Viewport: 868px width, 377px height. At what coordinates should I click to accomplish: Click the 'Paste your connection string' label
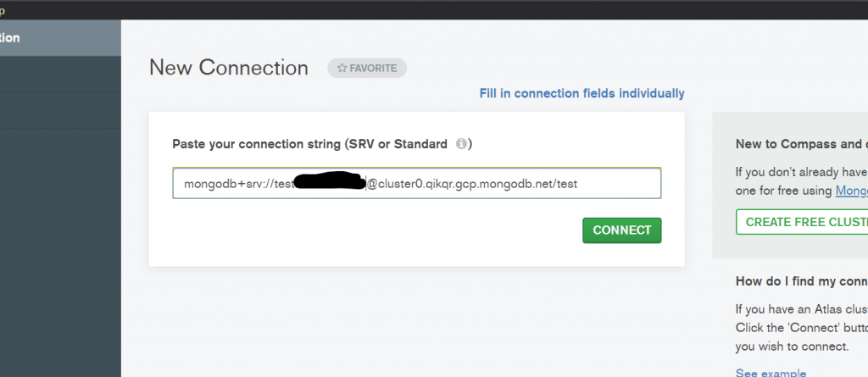(309, 144)
